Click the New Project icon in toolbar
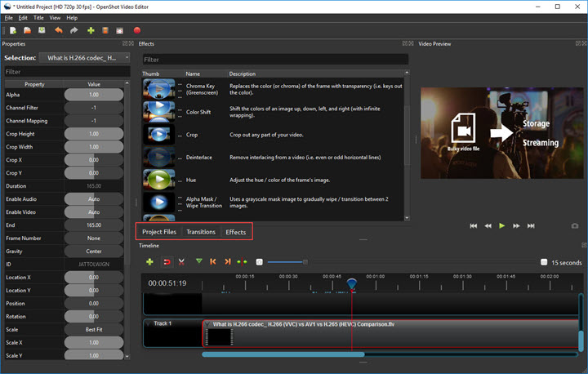 pos(13,30)
